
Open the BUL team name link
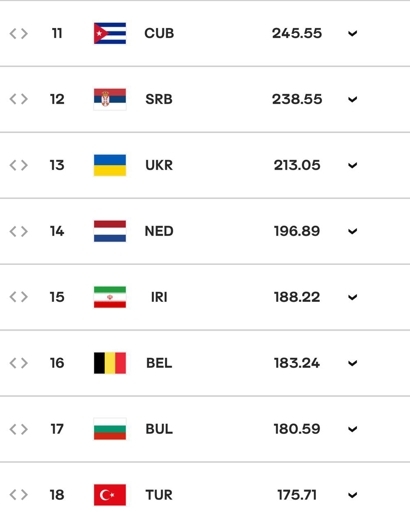(x=159, y=429)
